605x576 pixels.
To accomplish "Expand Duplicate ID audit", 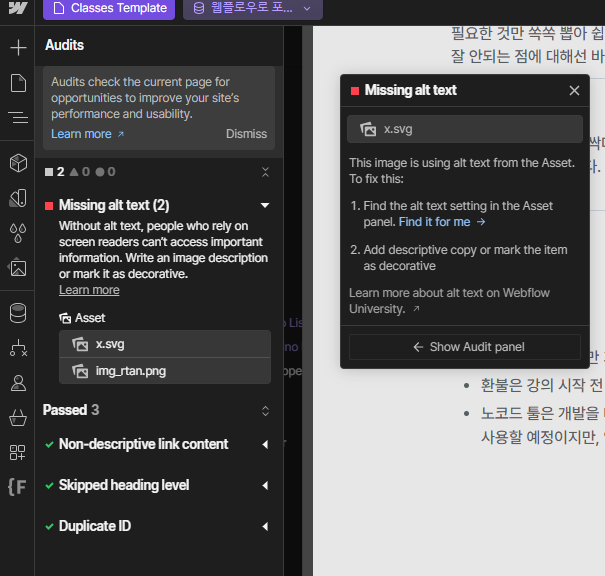I will pyautogui.click(x=265, y=526).
